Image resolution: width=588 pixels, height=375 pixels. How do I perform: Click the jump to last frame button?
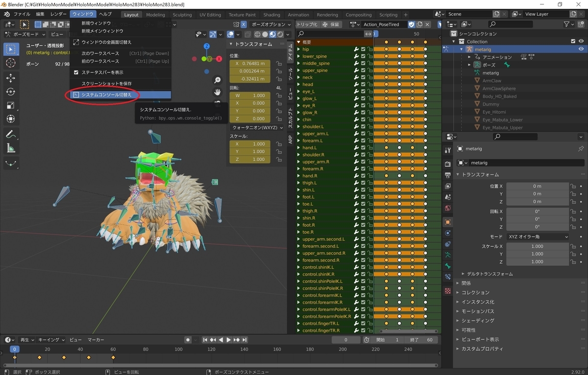pos(245,340)
